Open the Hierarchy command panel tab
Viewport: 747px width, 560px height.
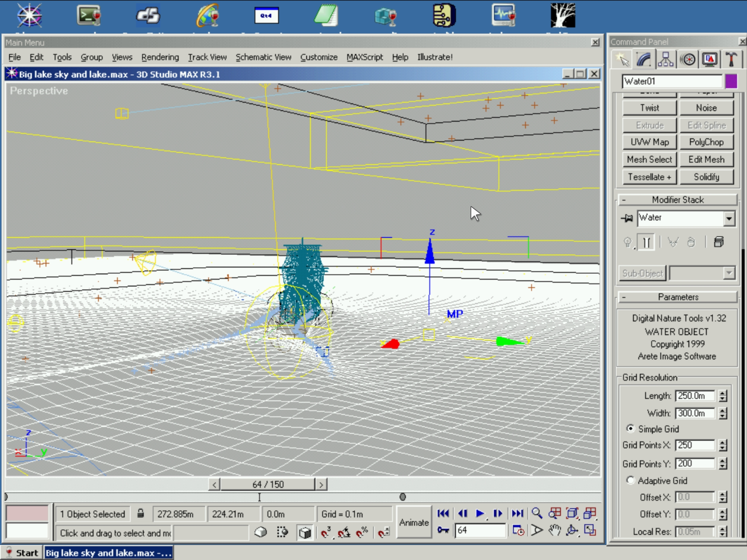tap(666, 59)
